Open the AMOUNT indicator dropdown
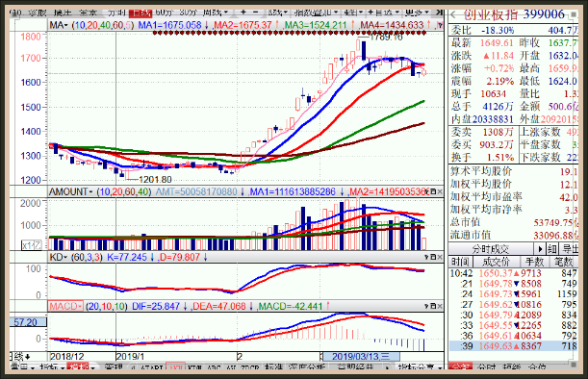 click(x=70, y=191)
